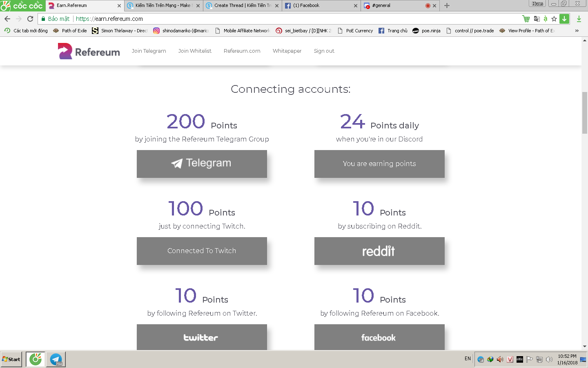Reload the page with the refresh icon
This screenshot has height=368, width=588.
pyautogui.click(x=30, y=19)
